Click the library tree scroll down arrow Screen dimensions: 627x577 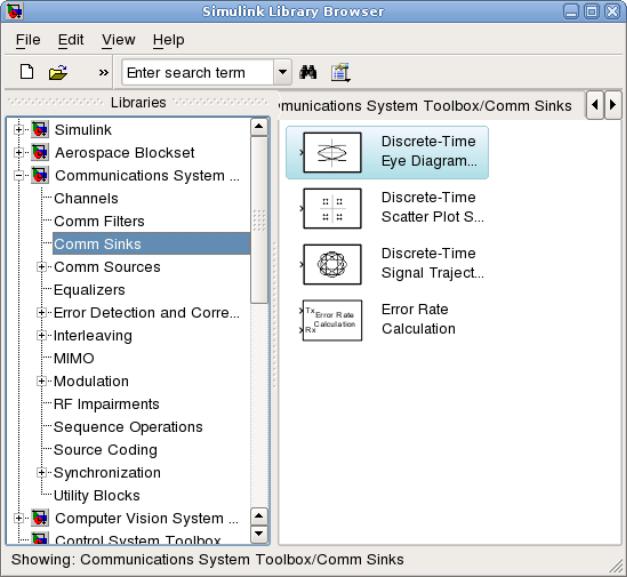pos(259,533)
